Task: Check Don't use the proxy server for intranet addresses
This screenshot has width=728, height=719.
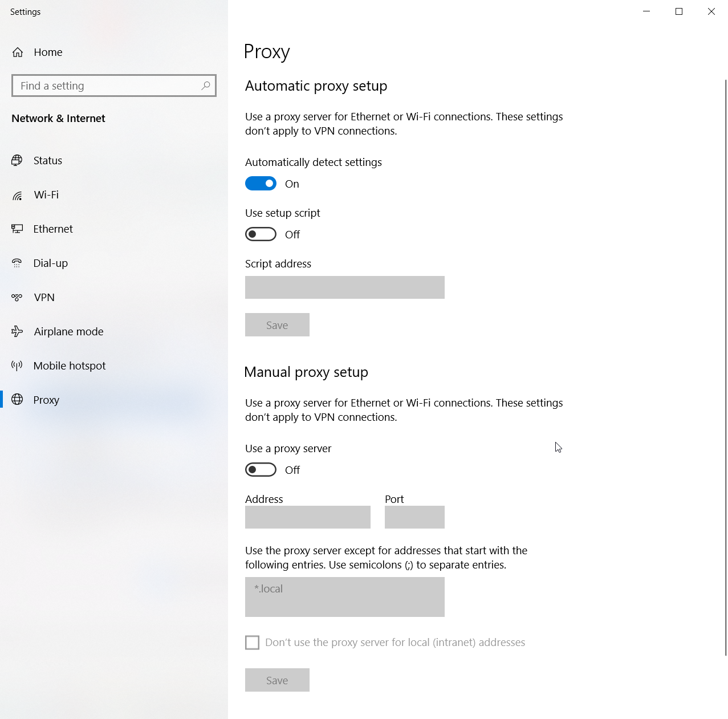Action: (x=252, y=642)
